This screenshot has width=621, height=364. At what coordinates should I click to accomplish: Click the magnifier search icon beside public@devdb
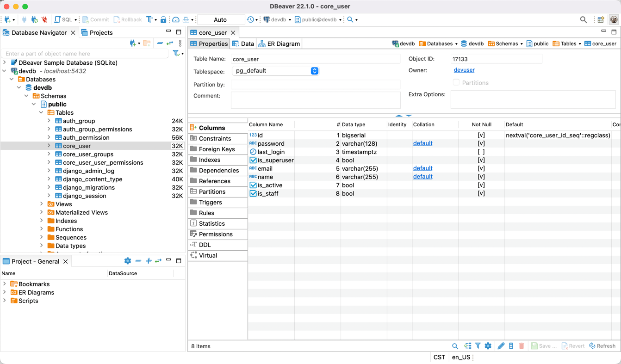(x=350, y=19)
